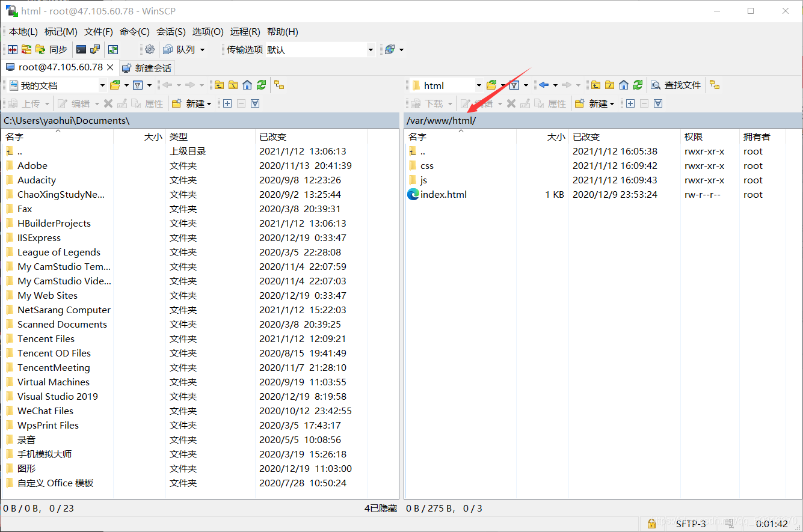Toggle the local directory tree view
The image size is (803, 532).
point(279,85)
